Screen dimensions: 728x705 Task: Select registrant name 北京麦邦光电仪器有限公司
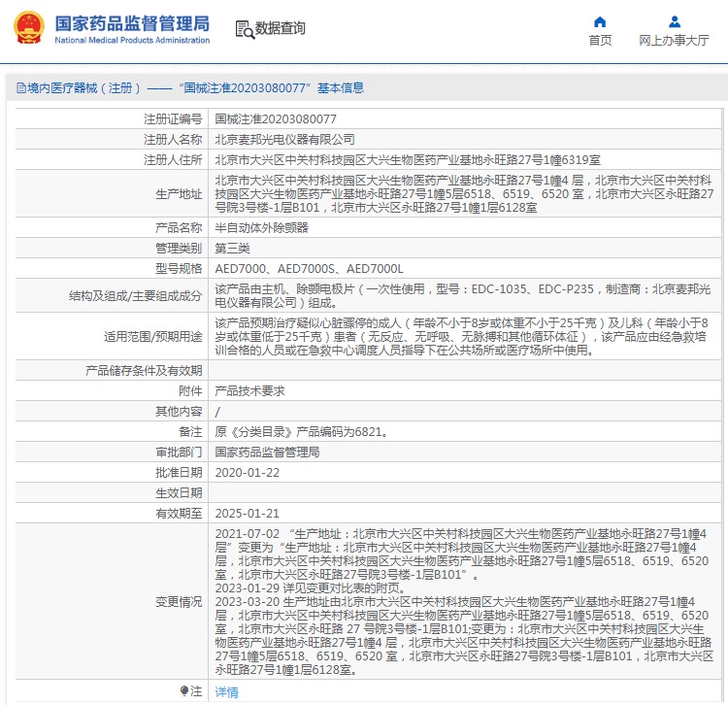284,139
